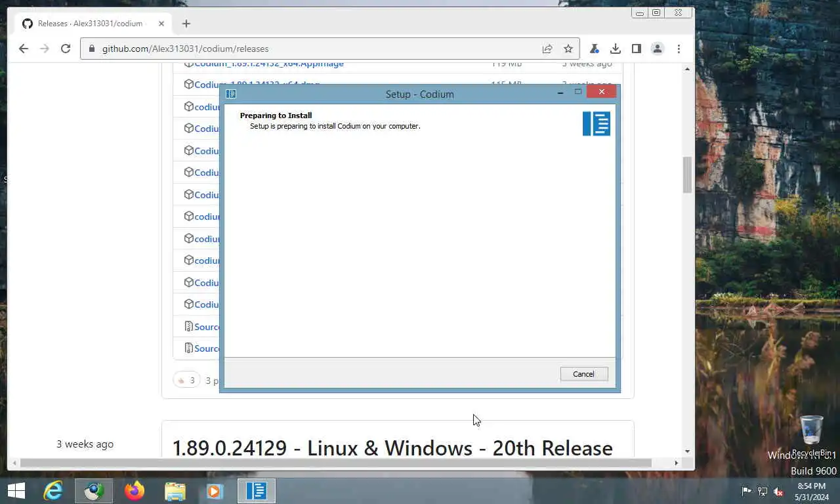Click the muted volume tray icon
The width and height of the screenshot is (840, 504).
[x=778, y=491]
